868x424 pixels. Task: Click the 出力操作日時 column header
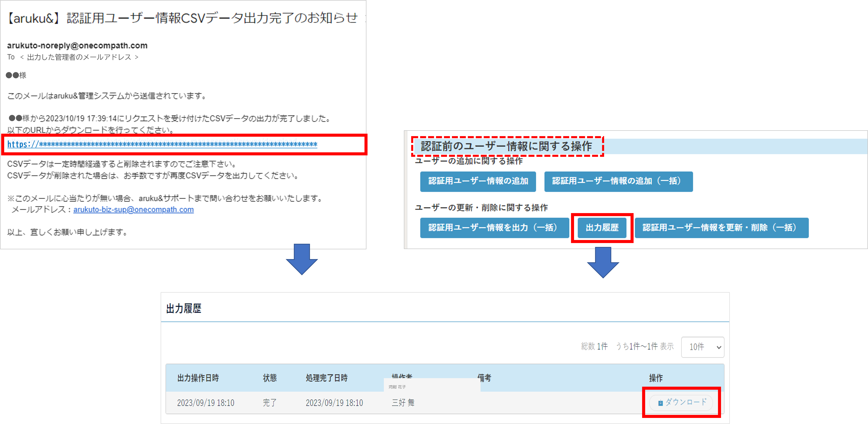tap(198, 378)
